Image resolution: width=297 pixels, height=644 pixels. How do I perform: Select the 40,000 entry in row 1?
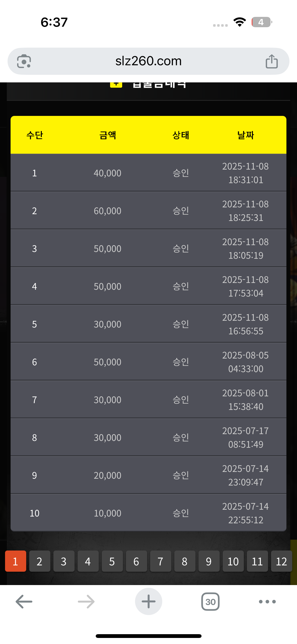coord(108,173)
